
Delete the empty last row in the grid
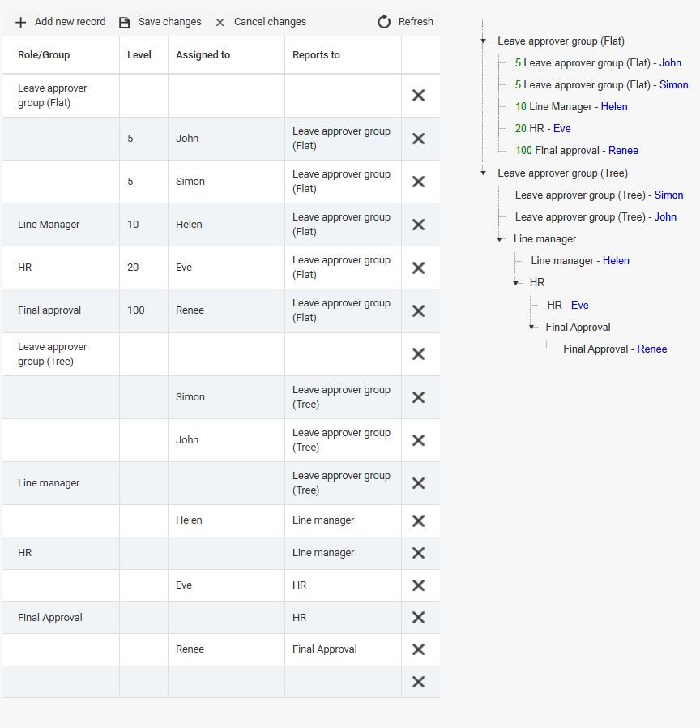click(418, 682)
